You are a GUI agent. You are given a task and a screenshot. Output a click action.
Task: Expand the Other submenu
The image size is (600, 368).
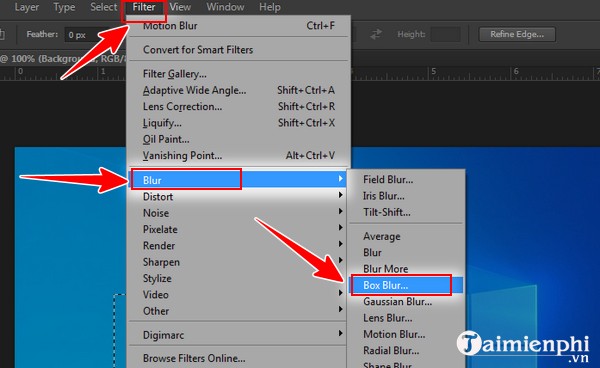(238, 311)
